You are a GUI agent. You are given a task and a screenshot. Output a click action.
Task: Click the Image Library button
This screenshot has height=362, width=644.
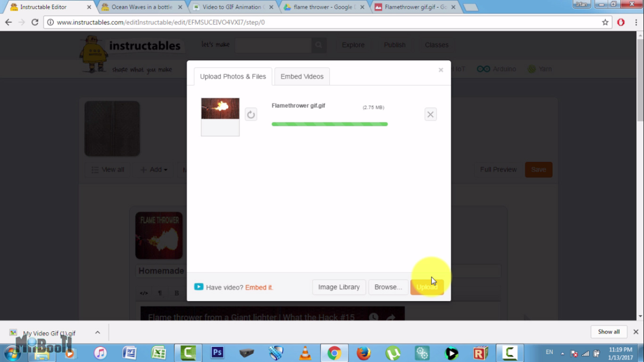(339, 287)
